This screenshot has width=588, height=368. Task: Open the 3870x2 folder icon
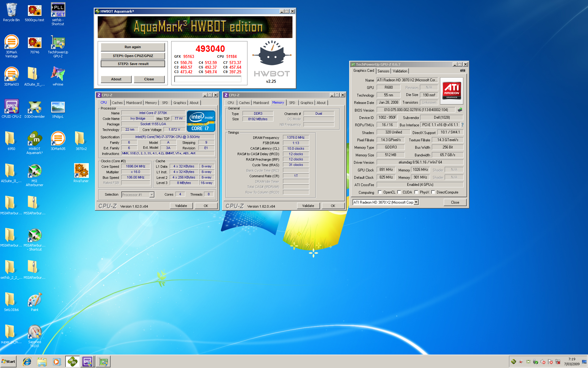coord(81,141)
